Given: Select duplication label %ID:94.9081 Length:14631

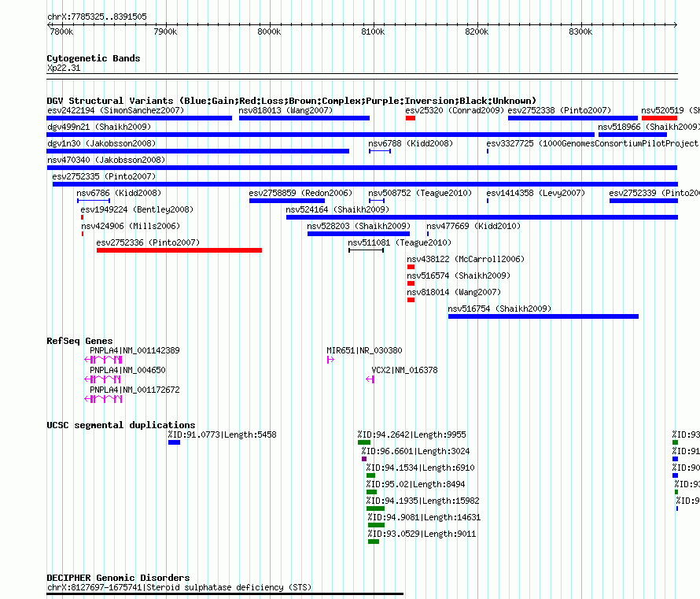Looking at the screenshot, I should coord(424,517).
